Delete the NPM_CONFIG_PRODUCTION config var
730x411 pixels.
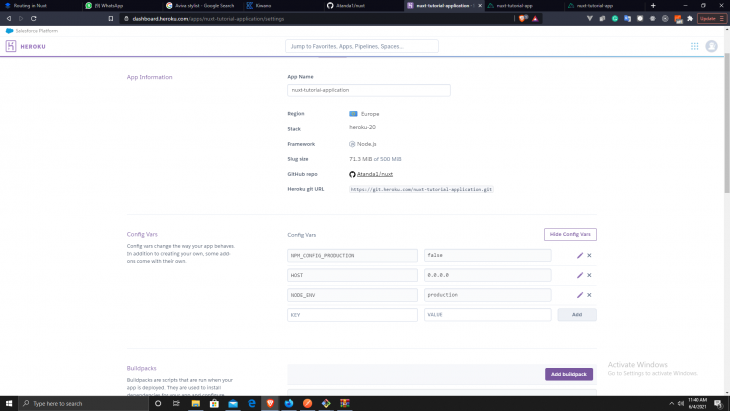pos(589,255)
